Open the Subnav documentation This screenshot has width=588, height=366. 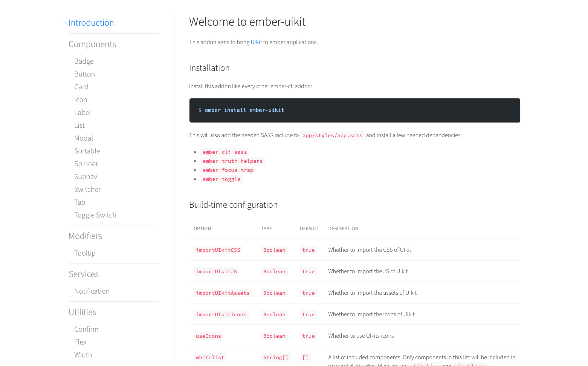tap(86, 176)
